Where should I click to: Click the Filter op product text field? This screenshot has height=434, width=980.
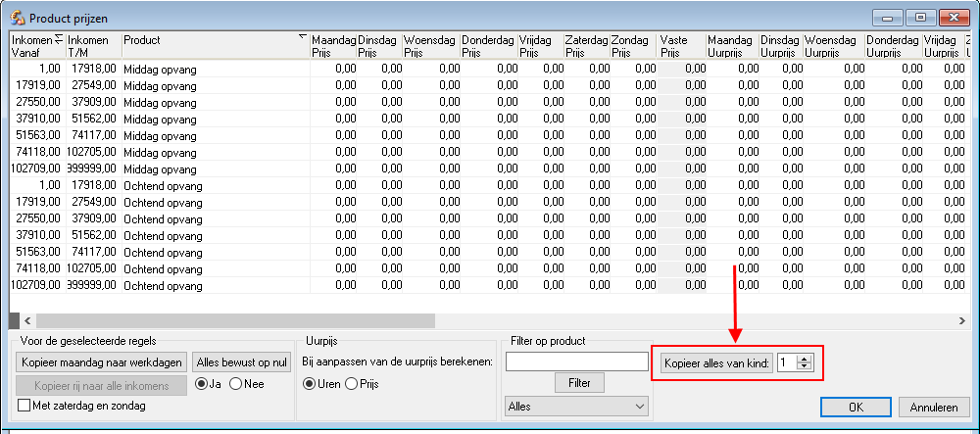click(x=577, y=362)
